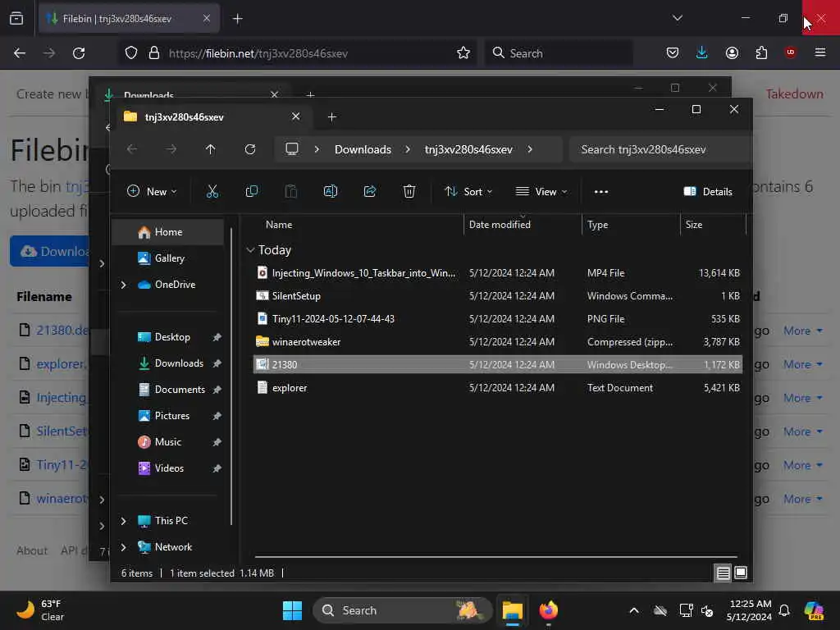This screenshot has height=630, width=840.
Task: Select the Filebin browser tab
Action: pos(130,19)
